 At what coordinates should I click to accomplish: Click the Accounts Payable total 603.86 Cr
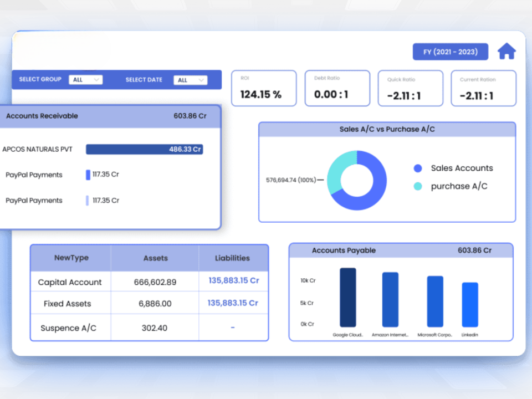click(x=475, y=250)
